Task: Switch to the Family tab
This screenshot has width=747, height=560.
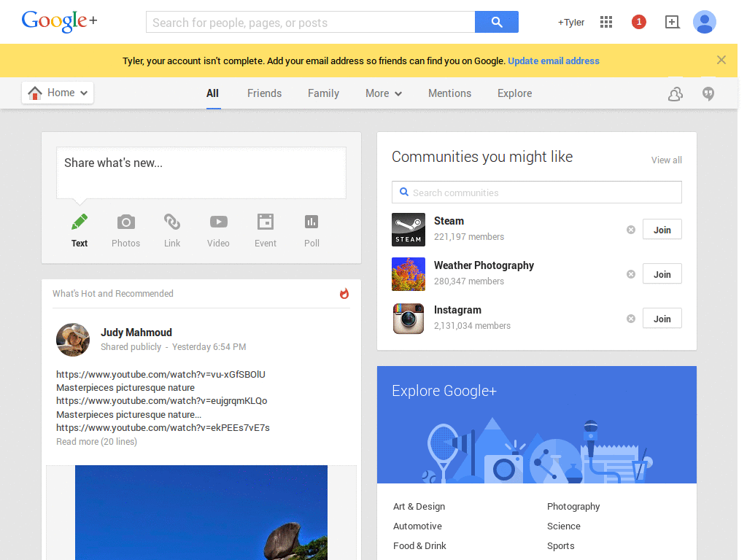Action: coord(323,93)
